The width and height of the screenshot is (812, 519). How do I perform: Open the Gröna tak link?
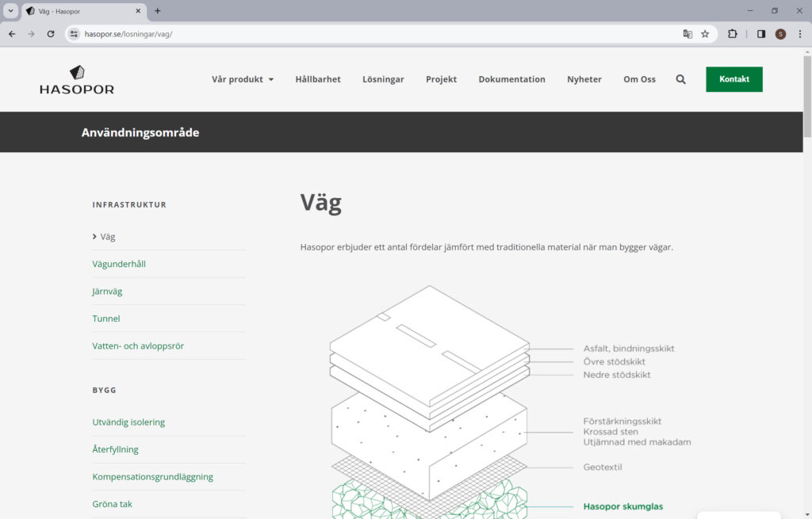pyautogui.click(x=112, y=504)
